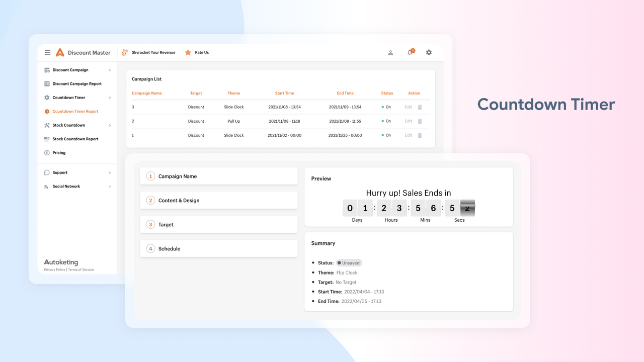Click the Stock Countdown Report icon

(47, 139)
